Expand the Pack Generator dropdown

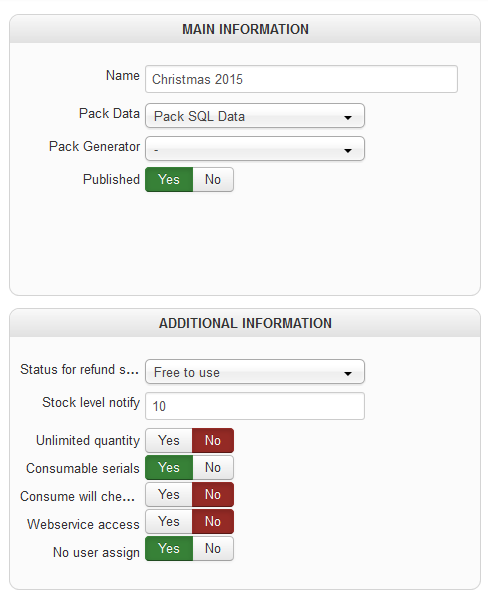255,149
